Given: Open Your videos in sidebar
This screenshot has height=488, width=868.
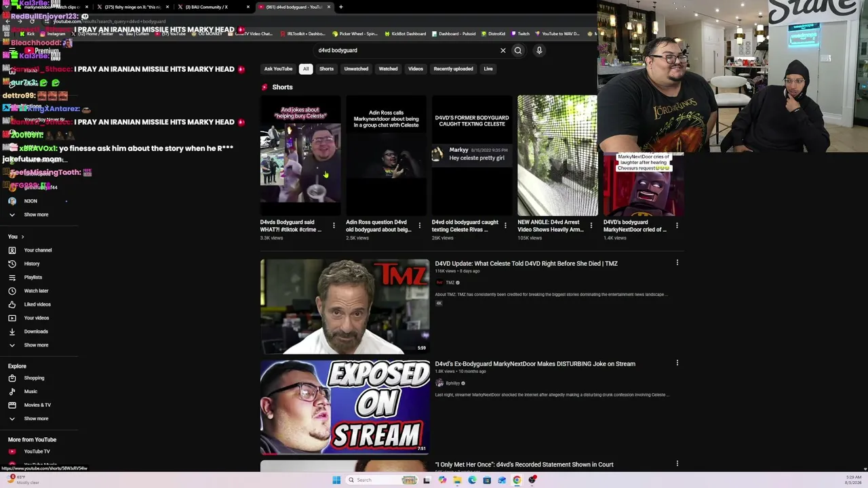Looking at the screenshot, I should point(37,318).
